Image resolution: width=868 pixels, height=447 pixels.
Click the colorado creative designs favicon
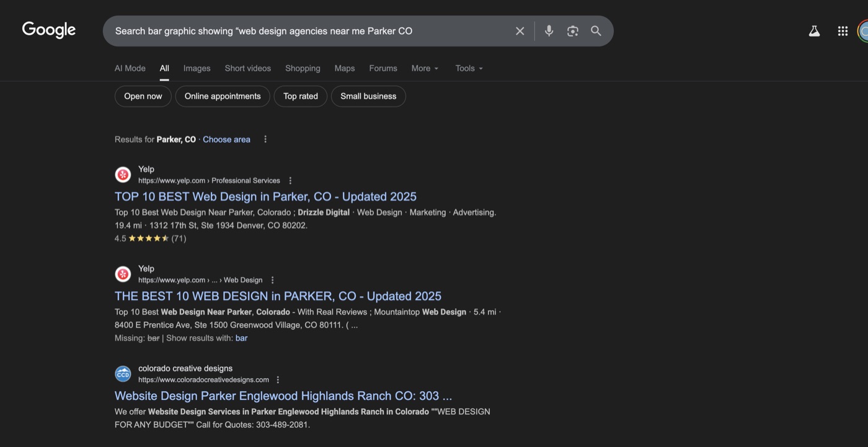pos(123,374)
